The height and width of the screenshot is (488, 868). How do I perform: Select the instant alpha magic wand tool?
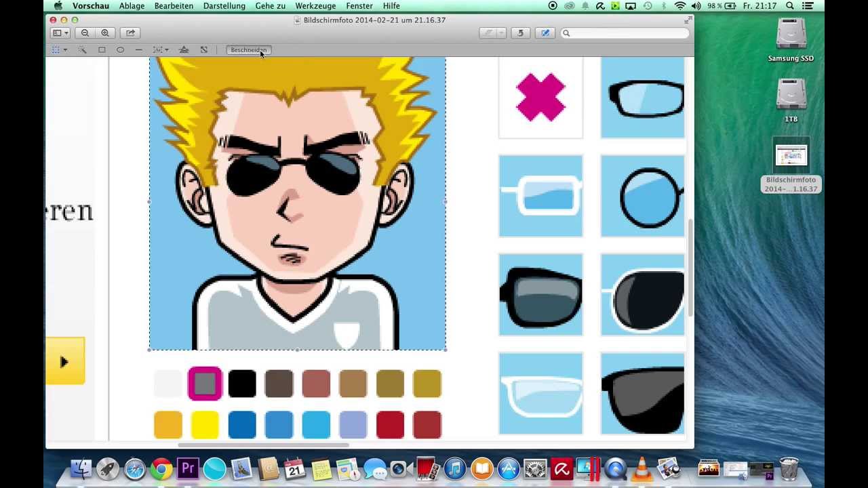click(82, 49)
